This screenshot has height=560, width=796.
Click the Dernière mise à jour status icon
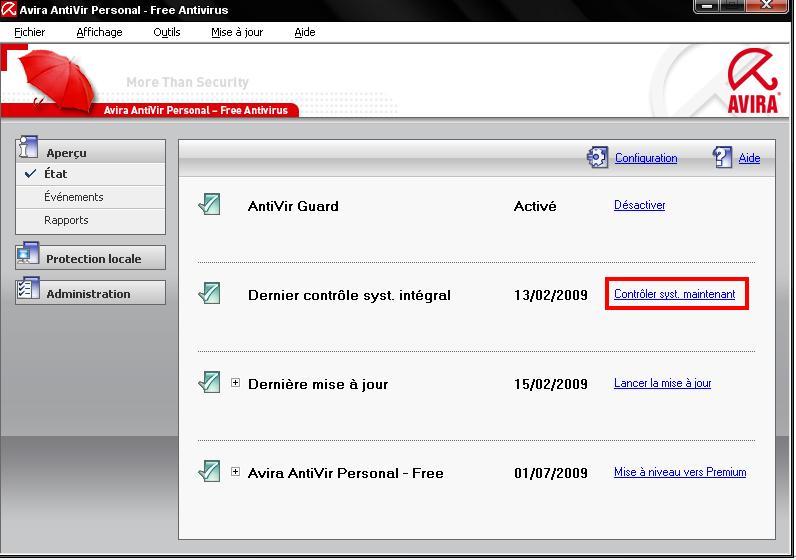coord(210,382)
